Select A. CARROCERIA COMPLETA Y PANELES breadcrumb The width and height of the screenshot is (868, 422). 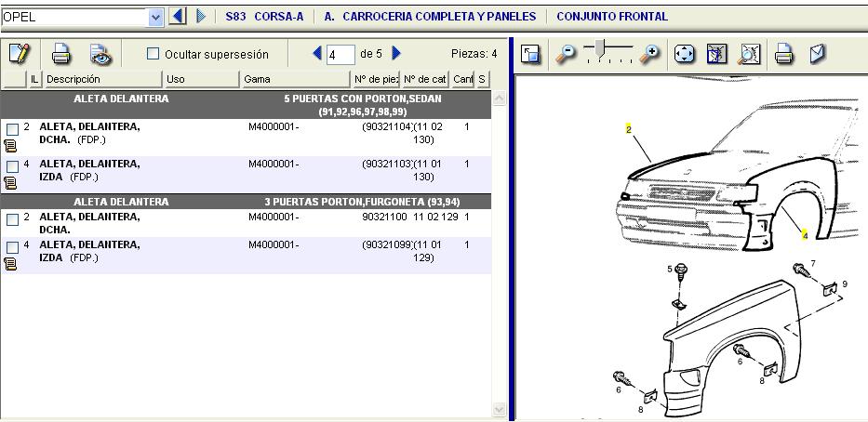click(x=430, y=17)
